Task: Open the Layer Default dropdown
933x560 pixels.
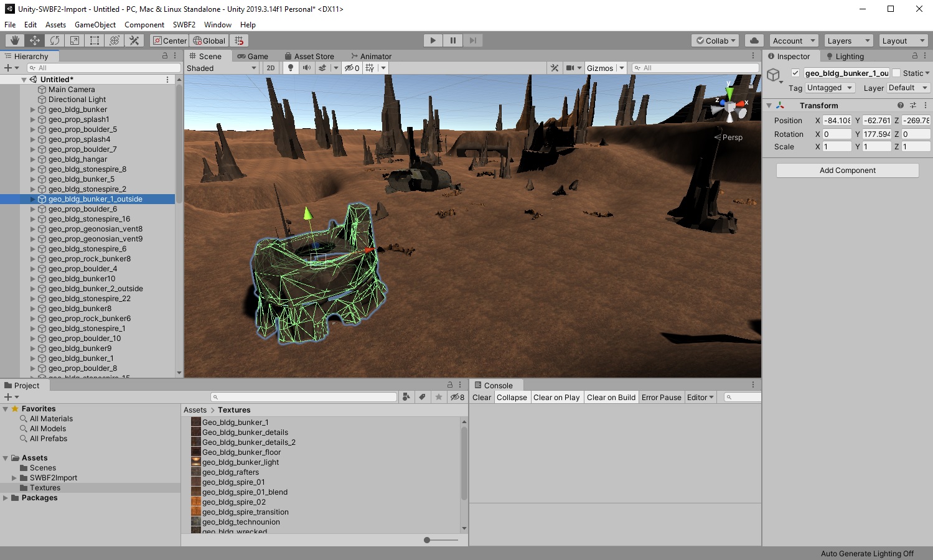Action: click(908, 88)
